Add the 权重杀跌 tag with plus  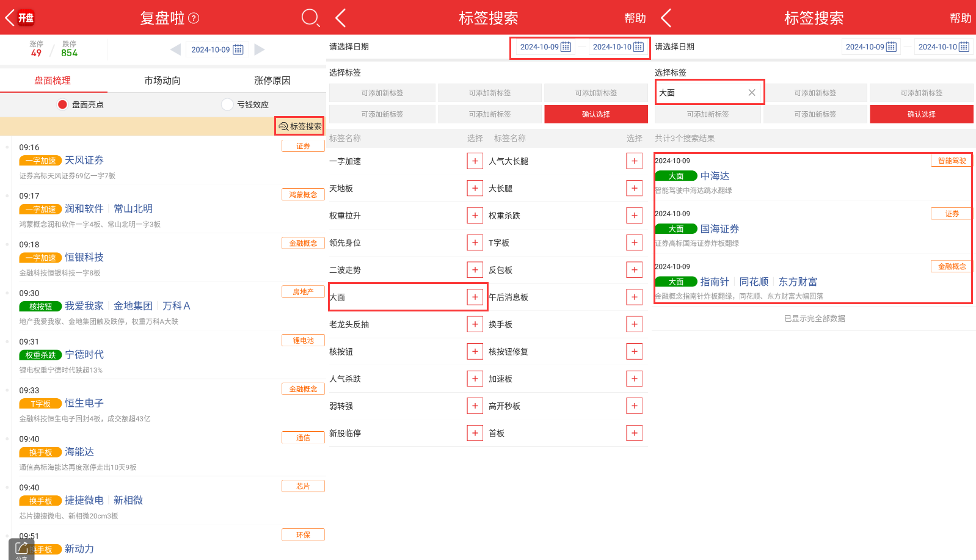(635, 216)
